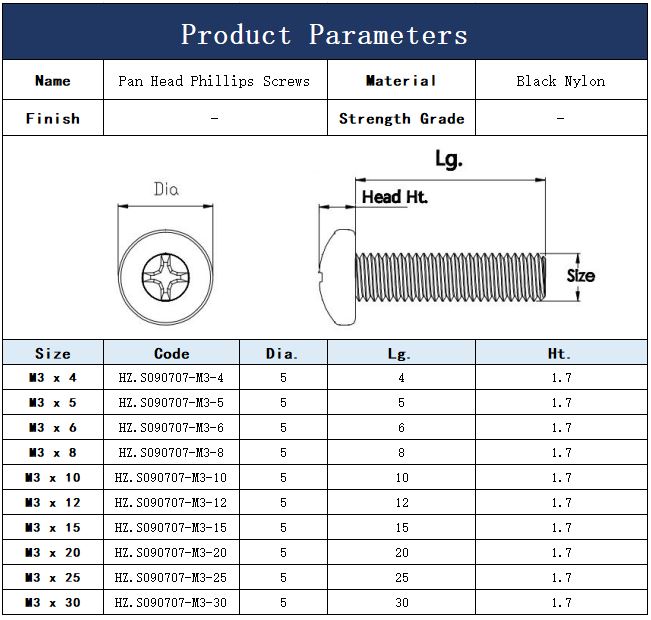The width and height of the screenshot is (651, 620).
Task: Click the 'Code' column header
Action: pyautogui.click(x=171, y=353)
